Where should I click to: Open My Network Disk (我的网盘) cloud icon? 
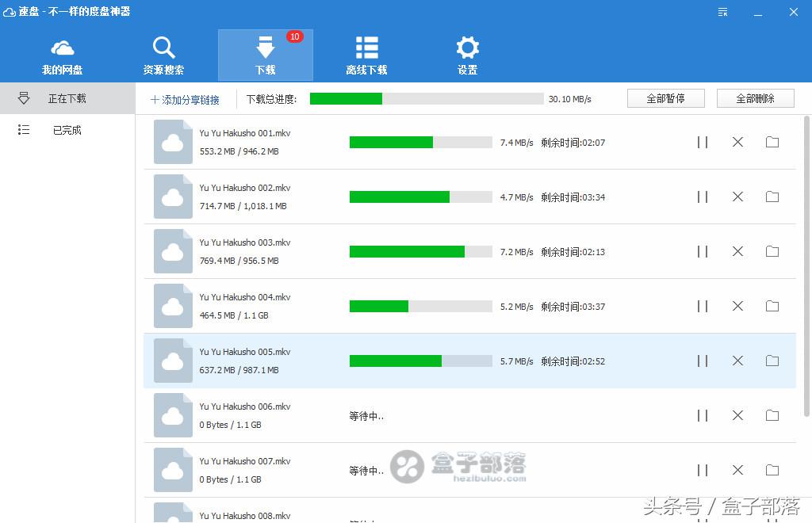[x=62, y=48]
